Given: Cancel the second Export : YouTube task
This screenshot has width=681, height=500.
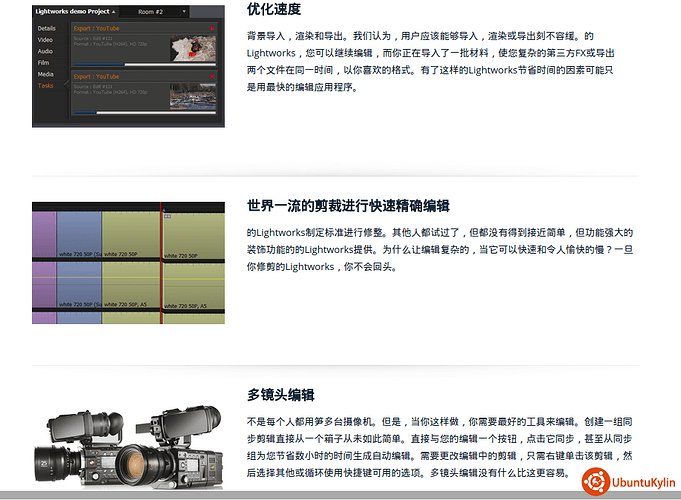Looking at the screenshot, I should click(212, 76).
